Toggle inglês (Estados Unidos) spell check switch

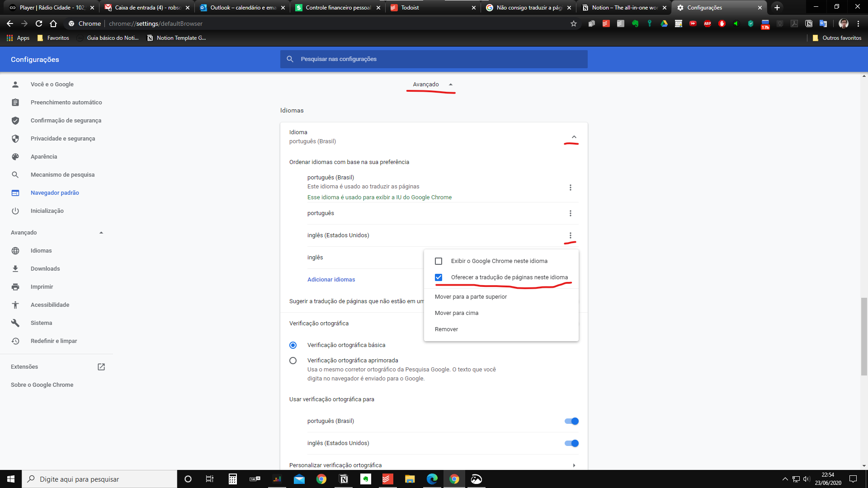pyautogui.click(x=571, y=443)
